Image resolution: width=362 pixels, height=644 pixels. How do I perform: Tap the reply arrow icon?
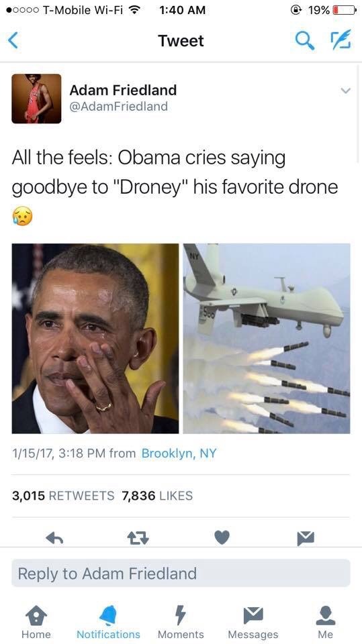click(x=54, y=537)
